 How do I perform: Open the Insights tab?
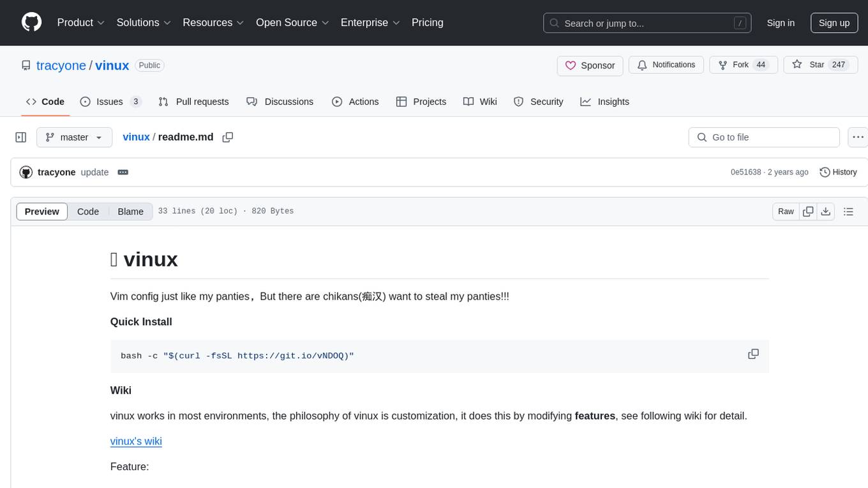tap(605, 102)
